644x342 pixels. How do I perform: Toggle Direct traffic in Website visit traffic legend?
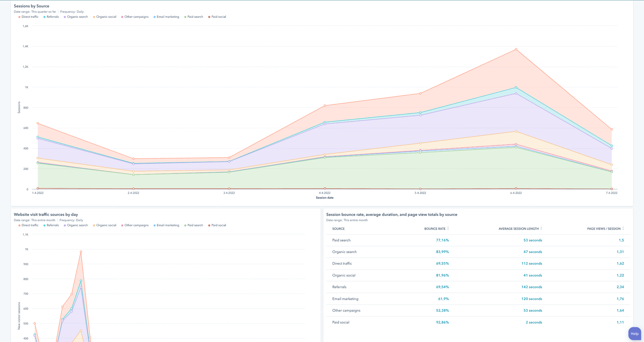point(29,225)
